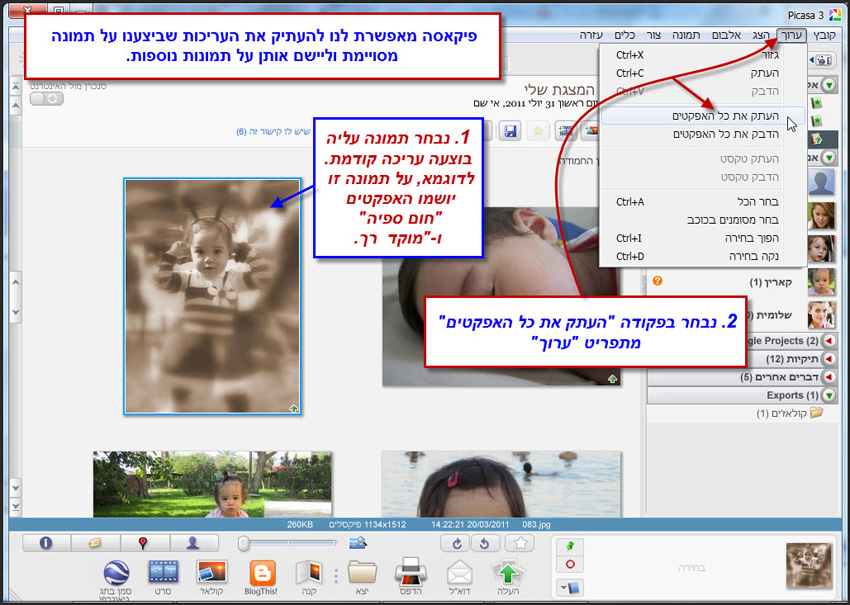Click the דוא"ל envelope button
This screenshot has width=850, height=605.
(x=460, y=577)
